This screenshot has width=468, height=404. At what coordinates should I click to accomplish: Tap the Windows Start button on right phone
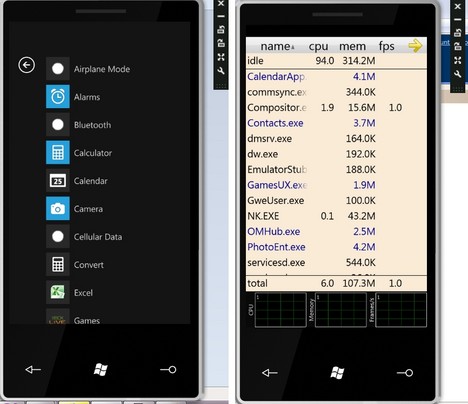(x=337, y=373)
